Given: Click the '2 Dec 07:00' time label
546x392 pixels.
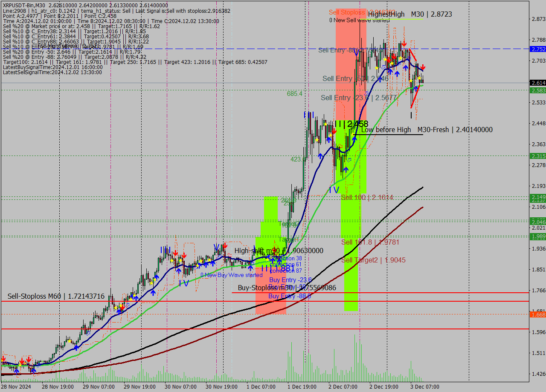Looking at the screenshot, I should tap(343, 386).
